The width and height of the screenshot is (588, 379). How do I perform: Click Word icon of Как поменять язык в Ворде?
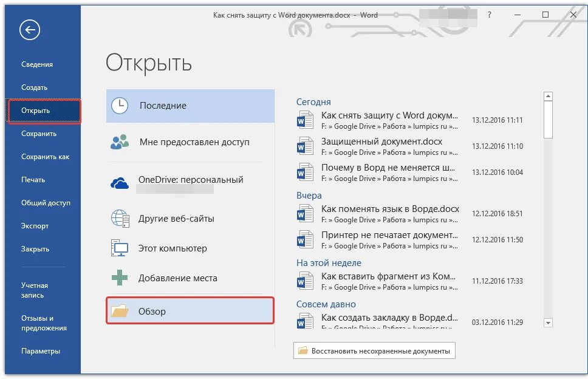coord(305,214)
